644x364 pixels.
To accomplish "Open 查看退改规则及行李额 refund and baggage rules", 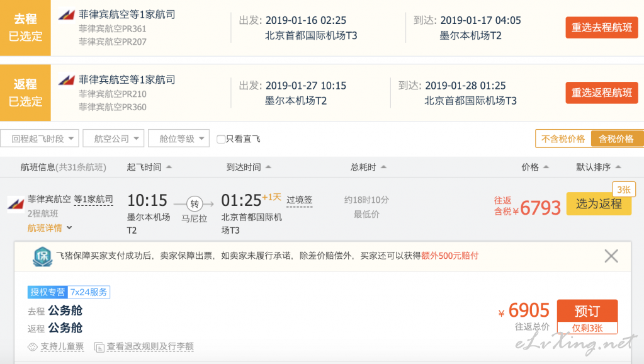I will tap(150, 347).
